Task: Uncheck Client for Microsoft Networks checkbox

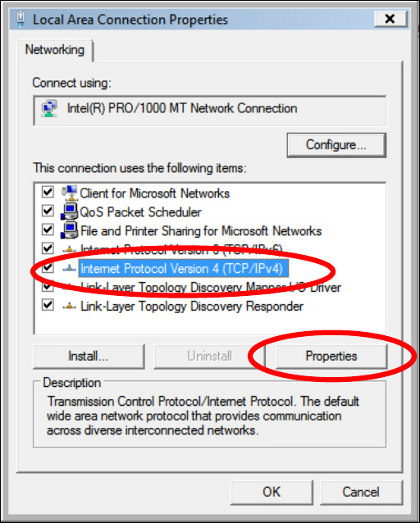Action: pos(48,192)
